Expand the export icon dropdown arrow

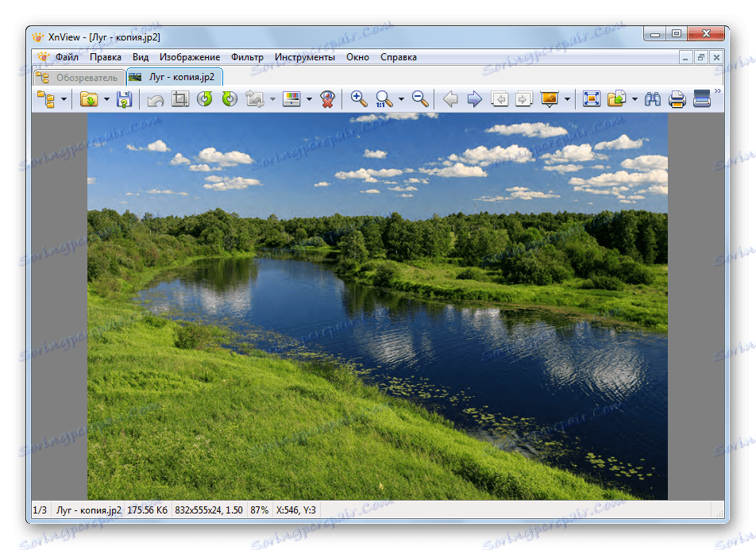tap(634, 99)
